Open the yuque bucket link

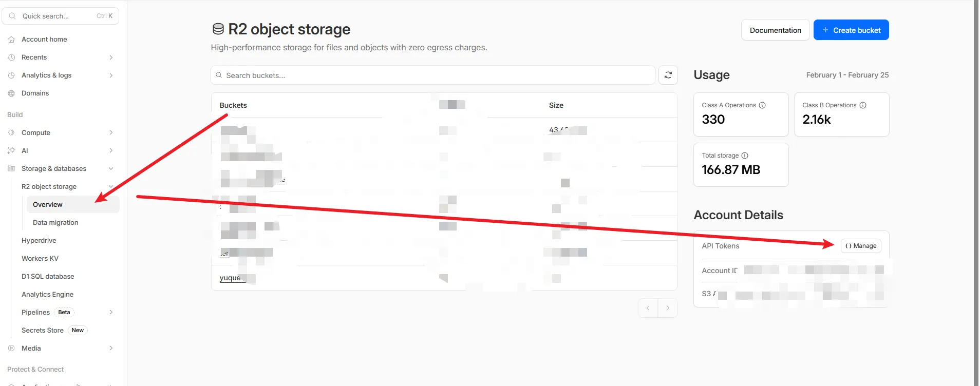pyautogui.click(x=230, y=278)
